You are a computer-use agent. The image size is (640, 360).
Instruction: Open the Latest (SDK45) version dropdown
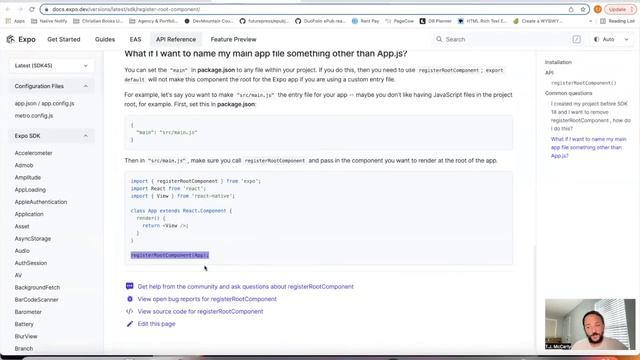click(51, 65)
